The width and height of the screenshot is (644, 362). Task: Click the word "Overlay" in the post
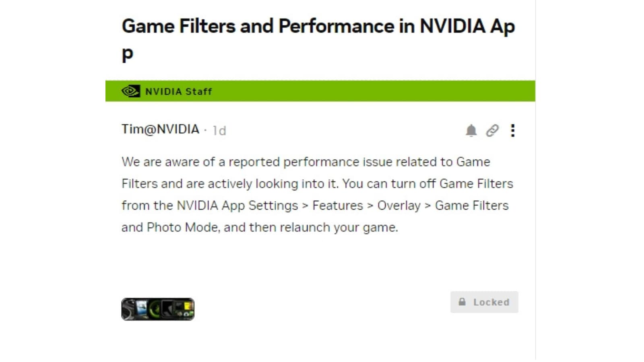[x=398, y=206]
